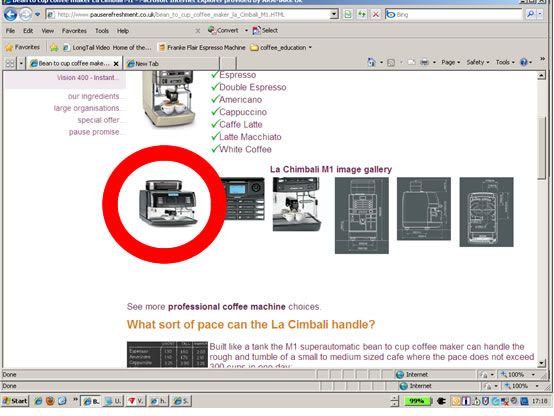Screen dimensions: 554x416
Task: Click the circled black coffee machine thumbnail
Action: [168, 203]
